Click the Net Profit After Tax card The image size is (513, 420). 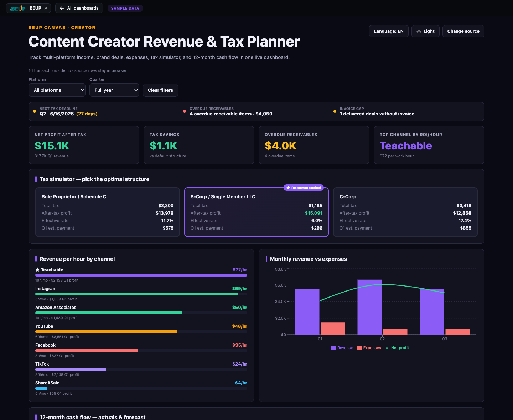tap(84, 145)
